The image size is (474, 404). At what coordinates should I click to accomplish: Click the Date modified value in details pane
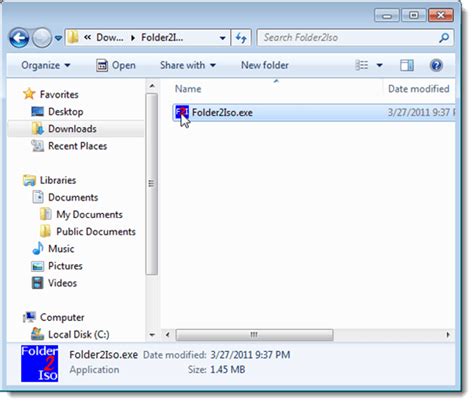click(250, 355)
